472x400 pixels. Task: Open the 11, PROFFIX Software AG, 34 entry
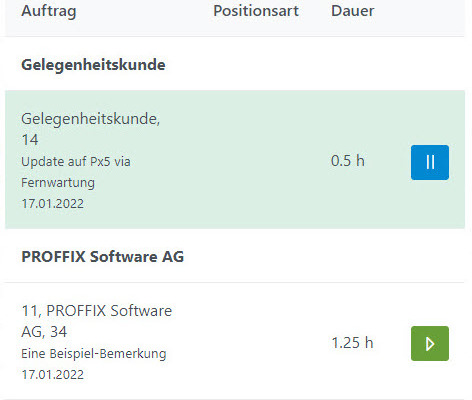(x=235, y=342)
